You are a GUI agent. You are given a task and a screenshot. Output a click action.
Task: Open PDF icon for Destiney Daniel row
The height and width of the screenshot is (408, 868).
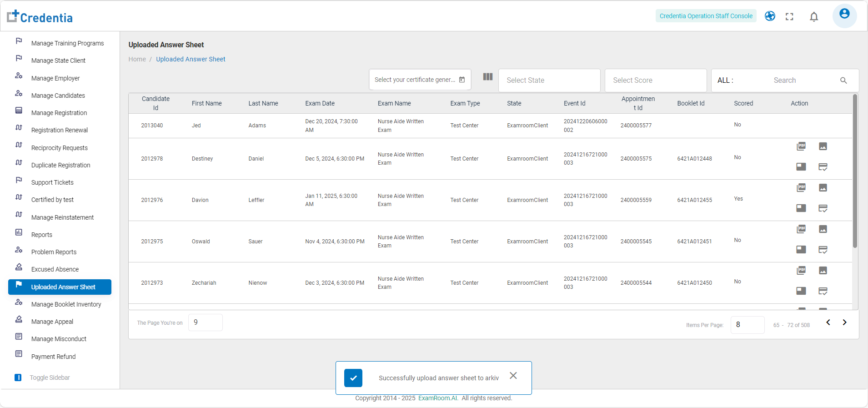(x=801, y=146)
